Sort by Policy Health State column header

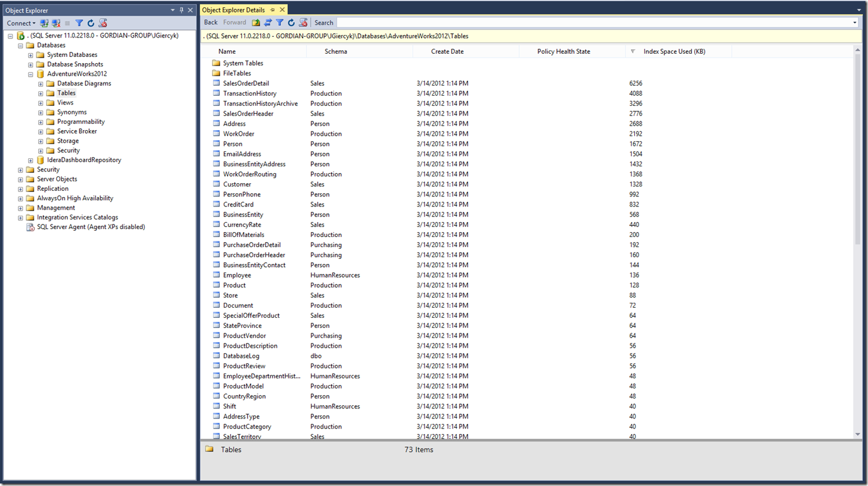572,51
